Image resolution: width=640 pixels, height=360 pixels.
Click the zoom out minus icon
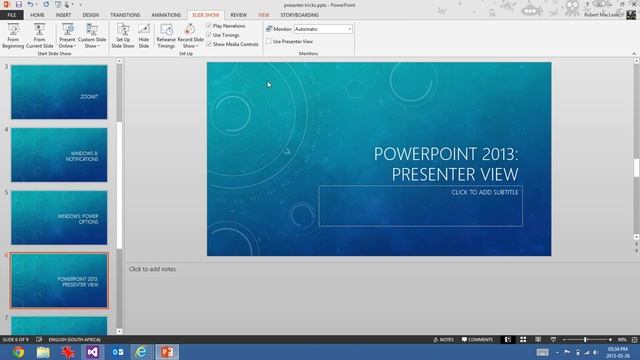(564, 340)
